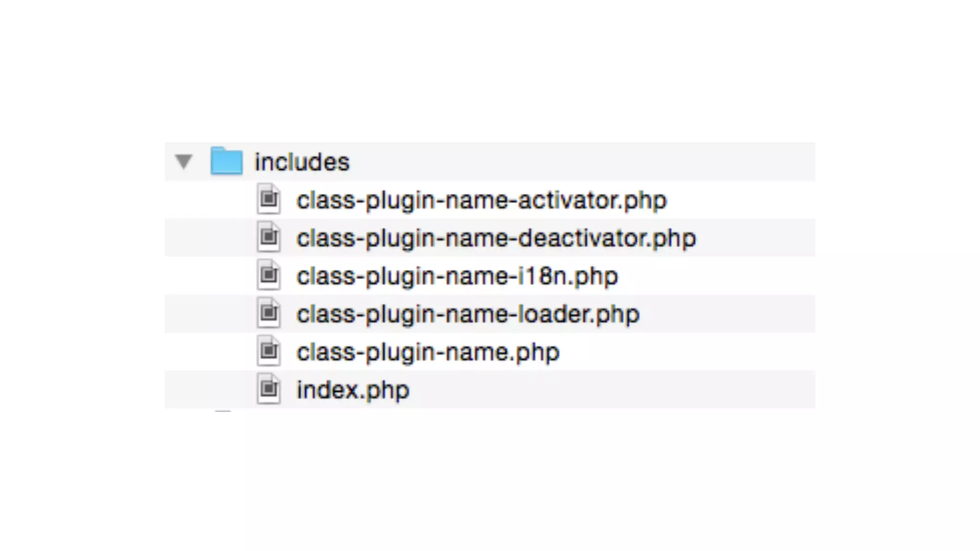
Task: Click the class-plugin-name.php file icon
Action: coord(268,352)
